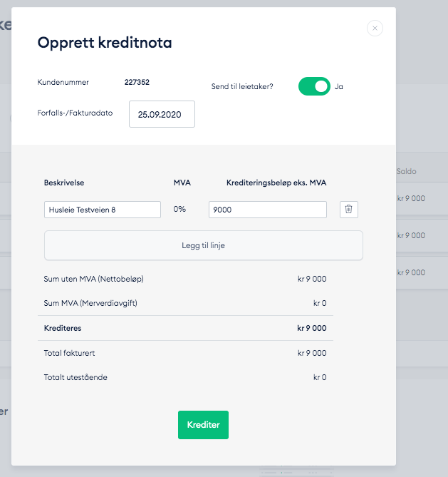Screen dimensions: 448x477
Task: Select the 0% MVA value
Action: pyautogui.click(x=180, y=210)
